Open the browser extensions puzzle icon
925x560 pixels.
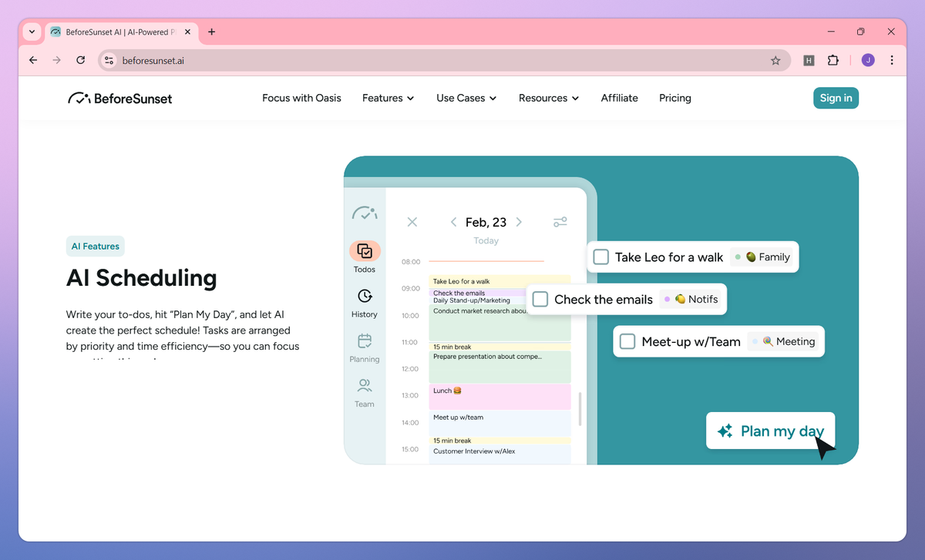pos(832,60)
